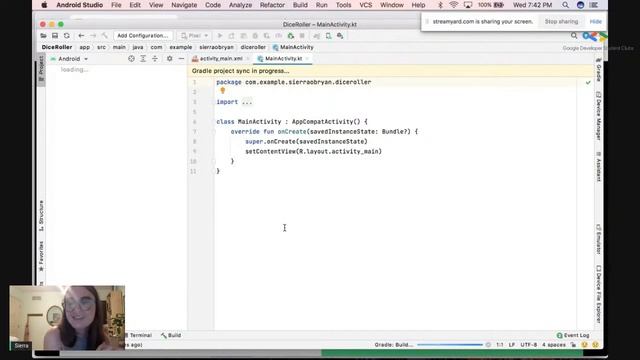640x360 pixels.
Task: Click the Apple menu logo
Action: click(x=44, y=5)
